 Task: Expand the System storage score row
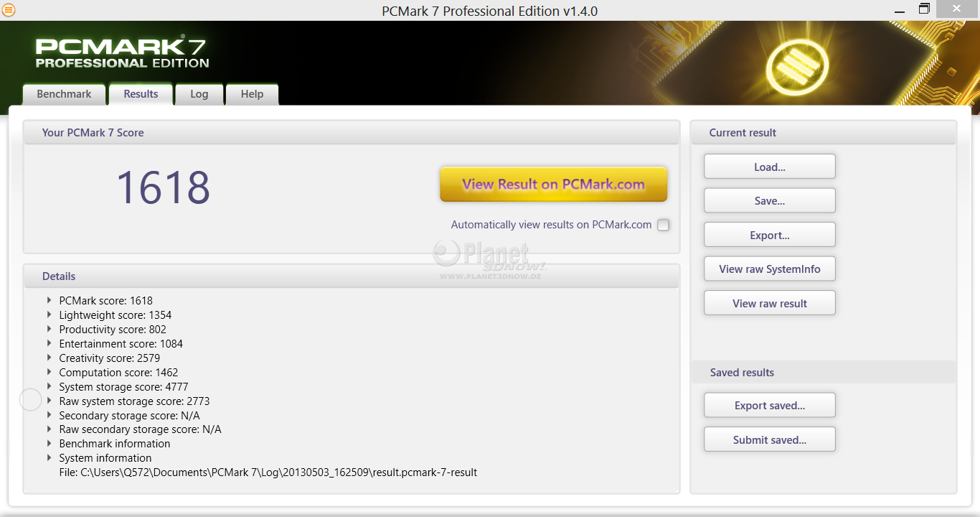pos(50,386)
